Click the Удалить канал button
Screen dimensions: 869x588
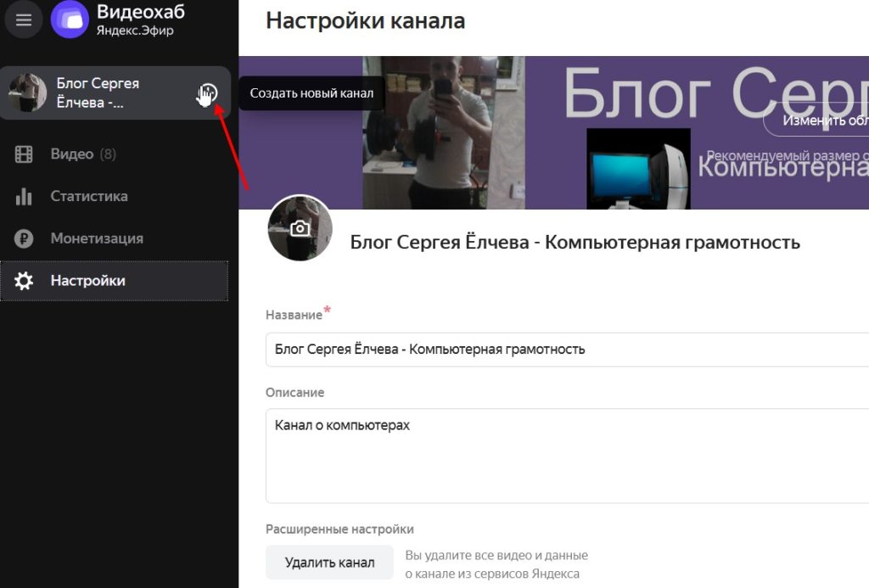point(330,563)
